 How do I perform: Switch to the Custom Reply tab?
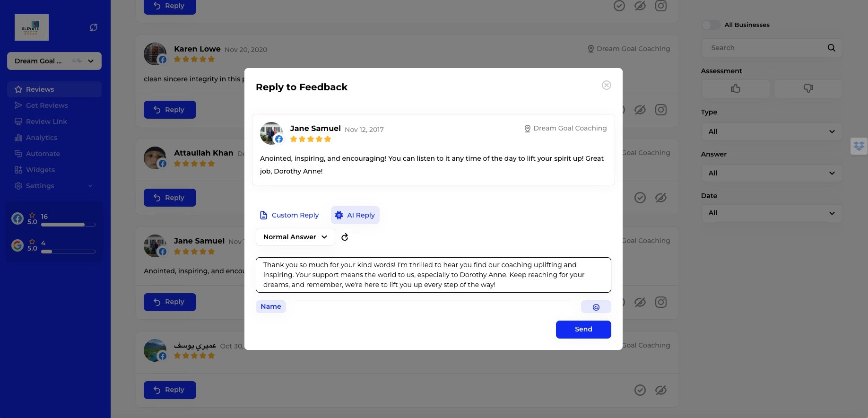tap(289, 215)
